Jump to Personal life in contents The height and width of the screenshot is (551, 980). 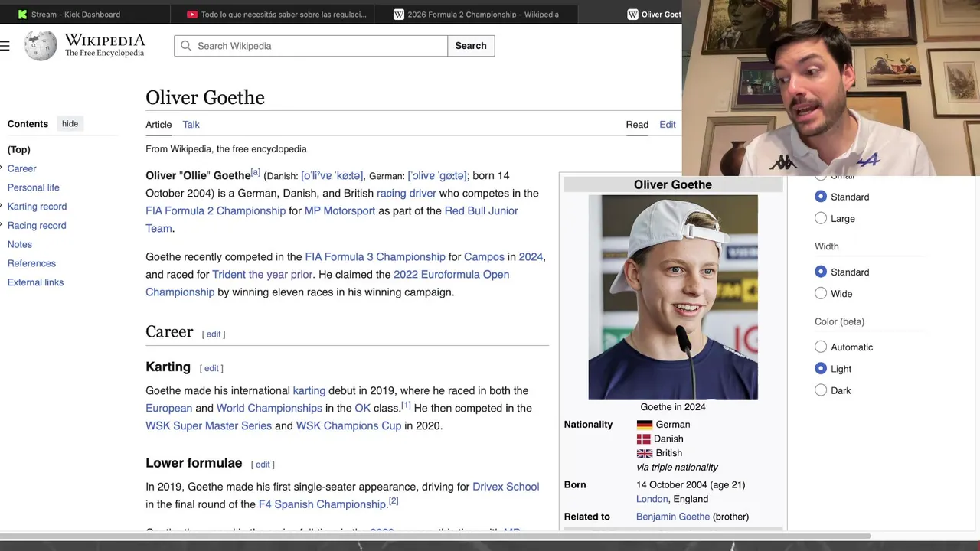[34, 187]
